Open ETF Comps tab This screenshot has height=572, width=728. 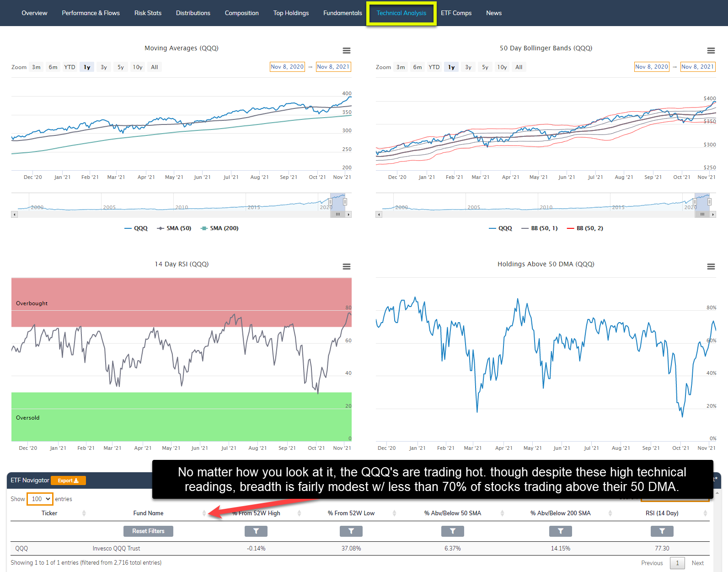(x=456, y=13)
